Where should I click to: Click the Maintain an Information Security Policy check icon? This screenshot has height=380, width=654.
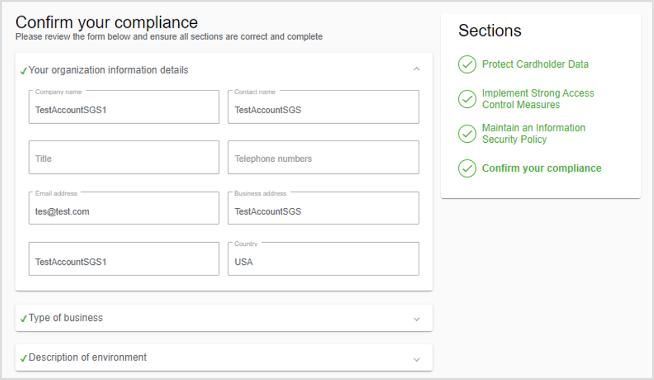[x=467, y=133]
